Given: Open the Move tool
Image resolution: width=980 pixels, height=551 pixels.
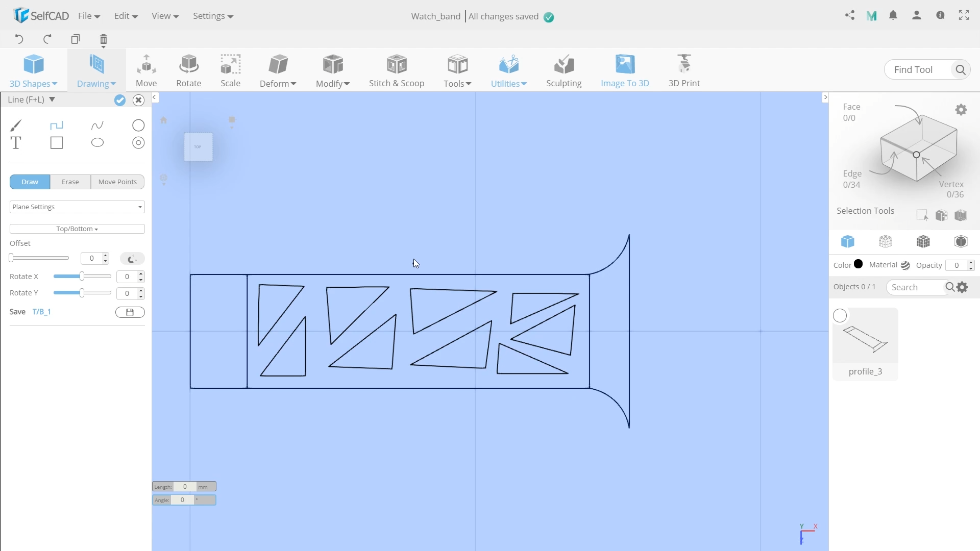Looking at the screenshot, I should (146, 70).
